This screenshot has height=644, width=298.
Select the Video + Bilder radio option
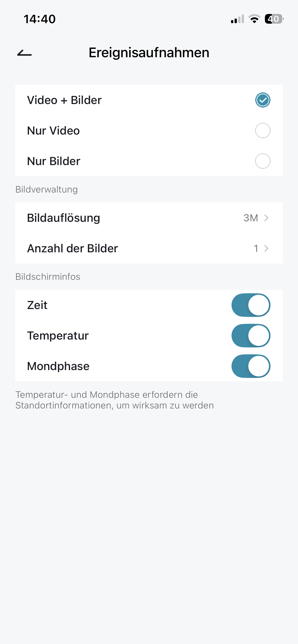(x=263, y=100)
